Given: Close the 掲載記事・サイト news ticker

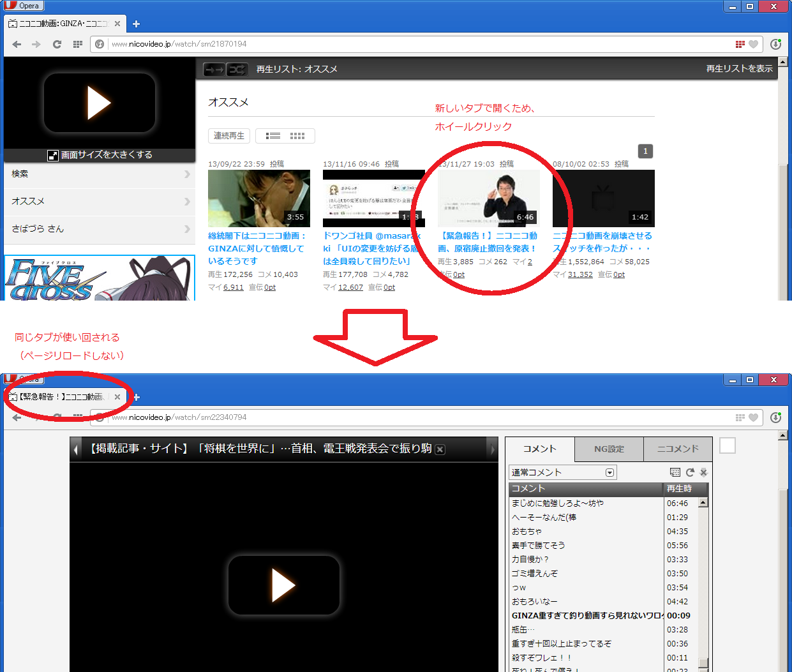Looking at the screenshot, I should pyautogui.click(x=440, y=450).
